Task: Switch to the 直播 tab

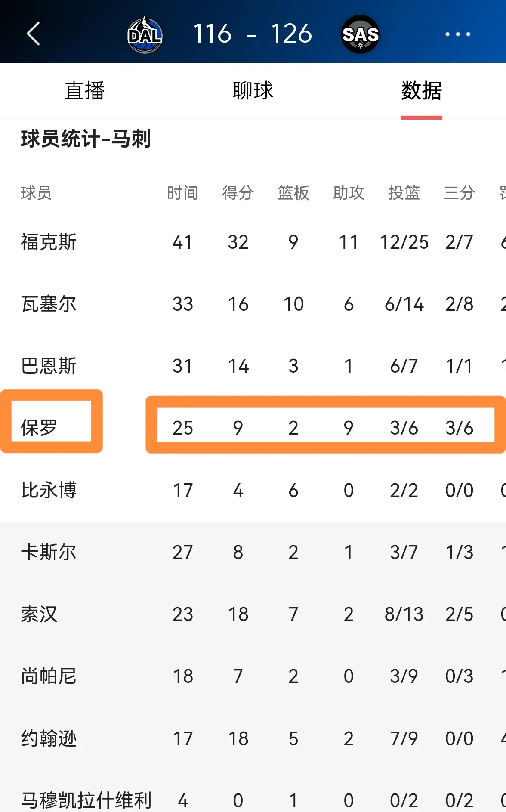Action: tap(84, 91)
